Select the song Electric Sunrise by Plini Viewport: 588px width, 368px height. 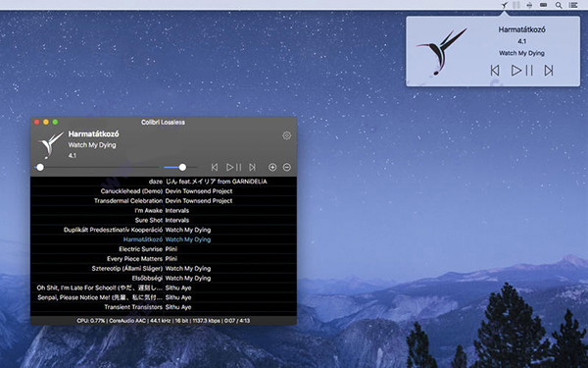pos(164,249)
